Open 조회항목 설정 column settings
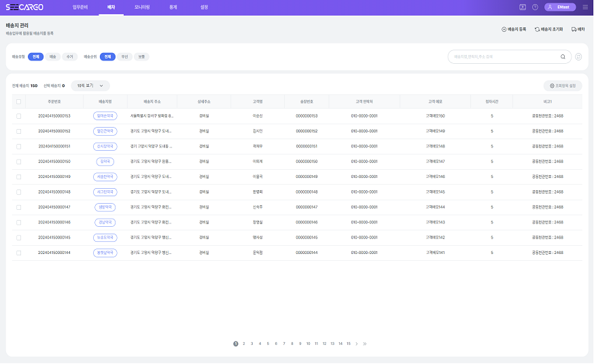 coord(562,86)
